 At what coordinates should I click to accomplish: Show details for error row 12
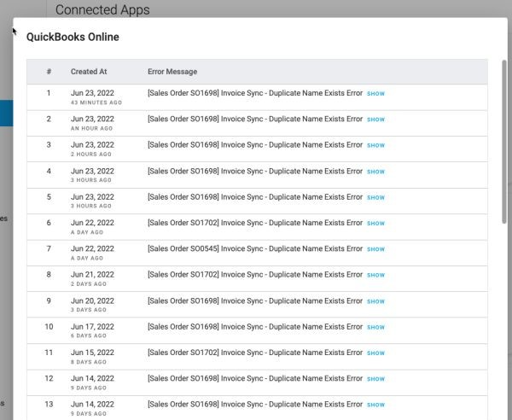375,379
